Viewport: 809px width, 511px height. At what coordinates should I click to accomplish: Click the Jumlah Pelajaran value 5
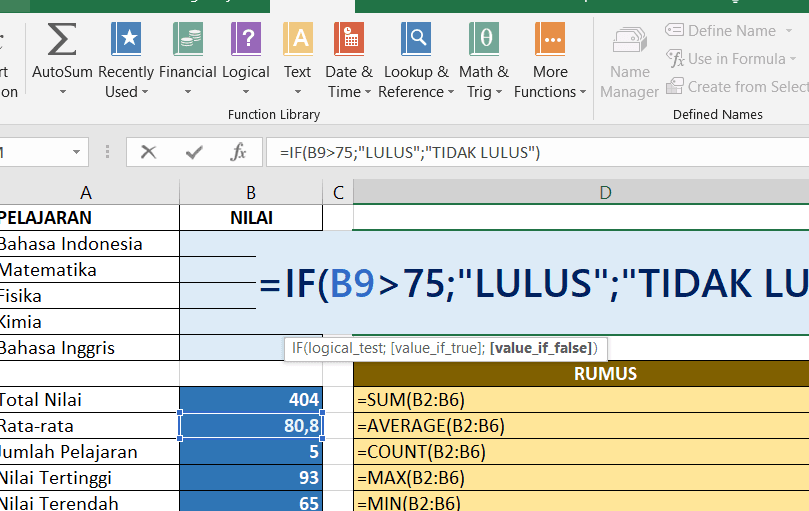pyautogui.click(x=251, y=452)
